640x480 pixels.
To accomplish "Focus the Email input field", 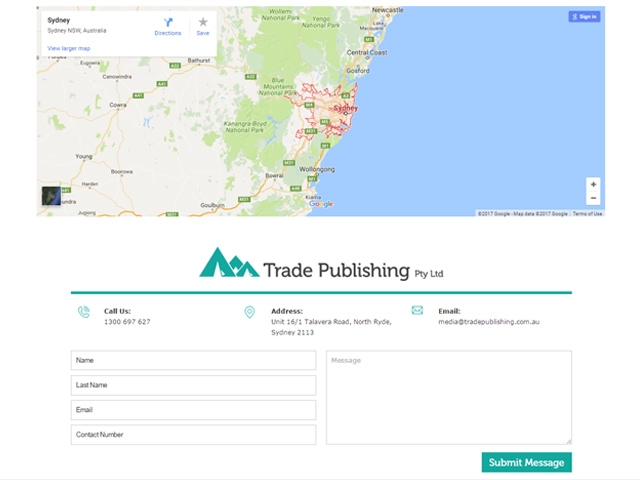I will pyautogui.click(x=193, y=410).
